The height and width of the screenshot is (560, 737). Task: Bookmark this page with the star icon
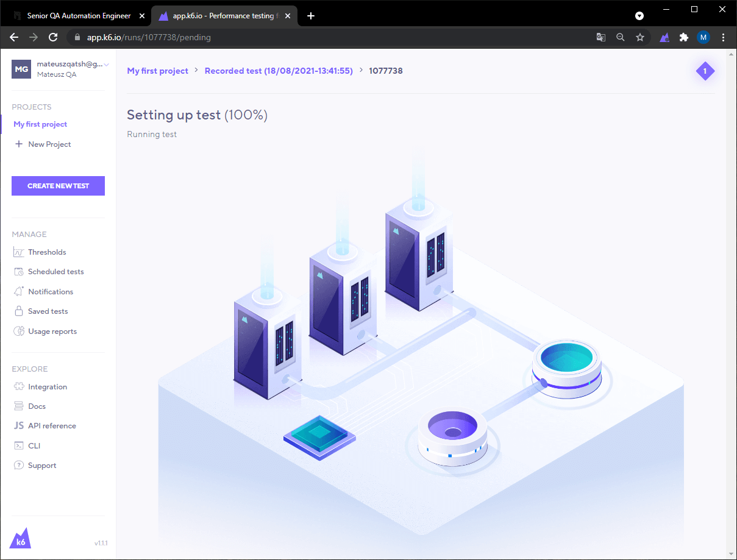coord(640,37)
